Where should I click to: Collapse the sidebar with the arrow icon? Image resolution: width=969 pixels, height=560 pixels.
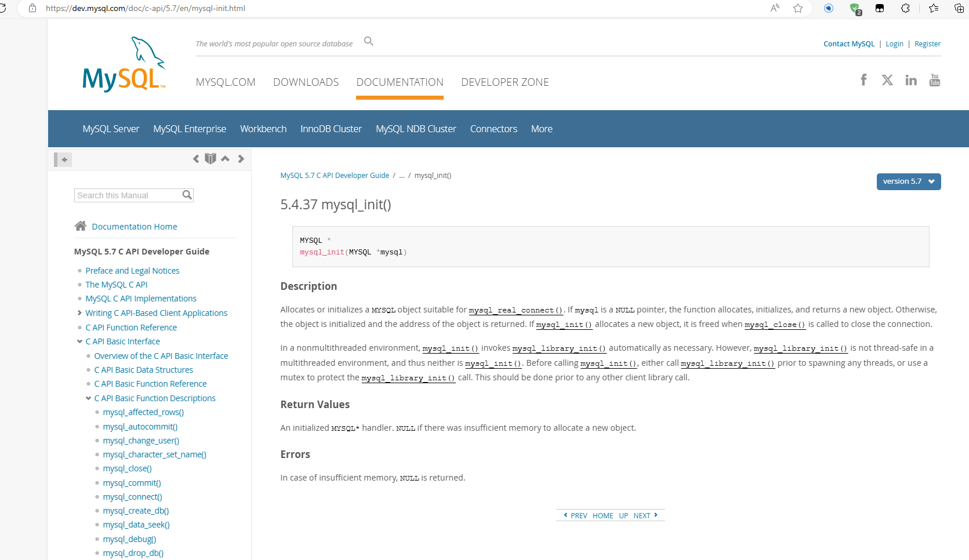(63, 159)
